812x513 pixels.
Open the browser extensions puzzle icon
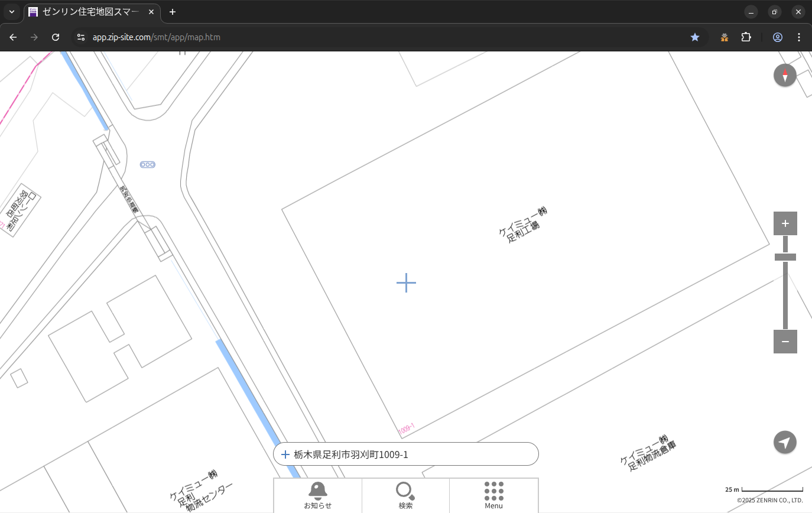pyautogui.click(x=746, y=37)
